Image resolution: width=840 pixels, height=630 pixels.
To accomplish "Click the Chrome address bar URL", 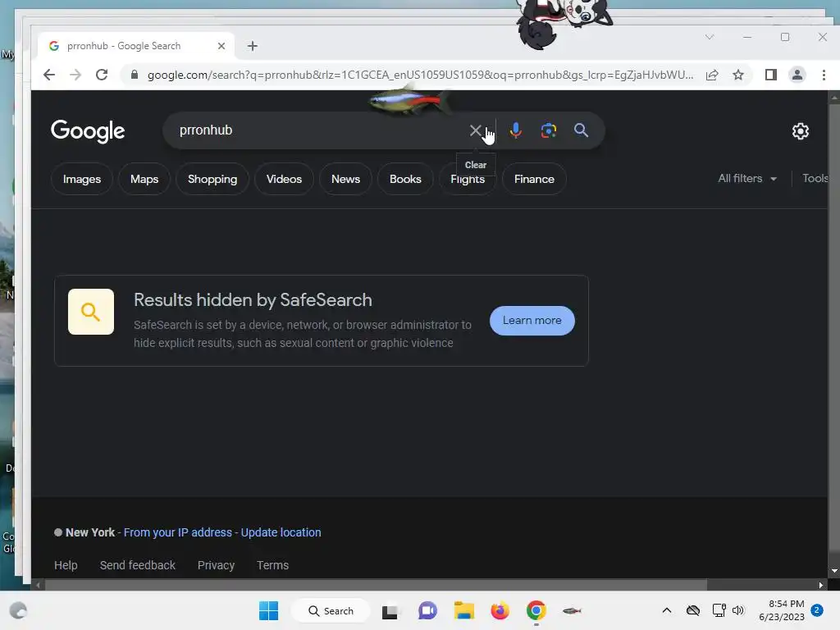I will [421, 75].
